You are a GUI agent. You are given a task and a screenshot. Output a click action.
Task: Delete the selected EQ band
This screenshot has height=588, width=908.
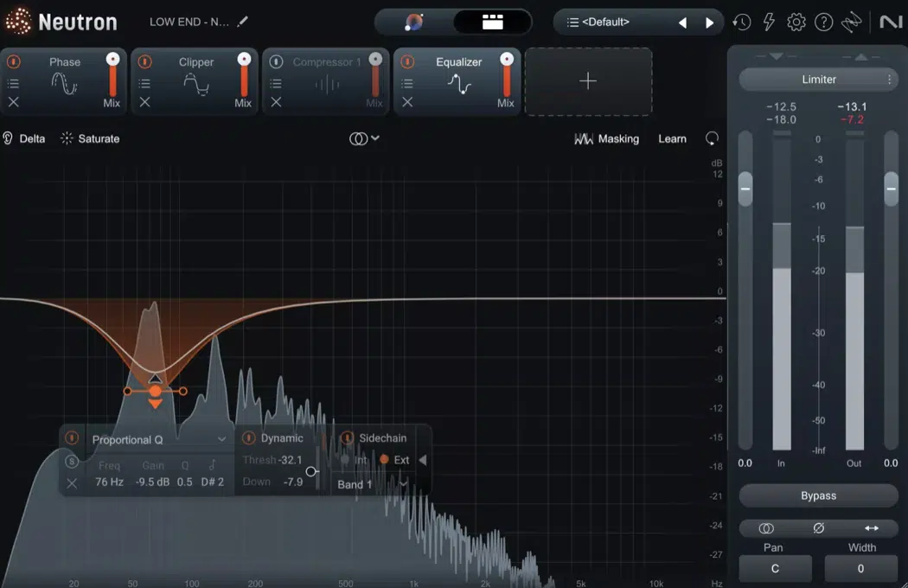click(x=72, y=483)
